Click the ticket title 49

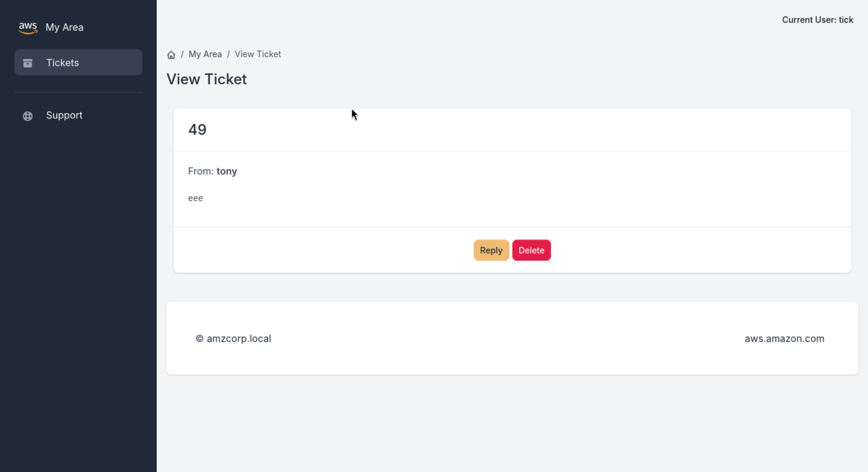click(197, 130)
